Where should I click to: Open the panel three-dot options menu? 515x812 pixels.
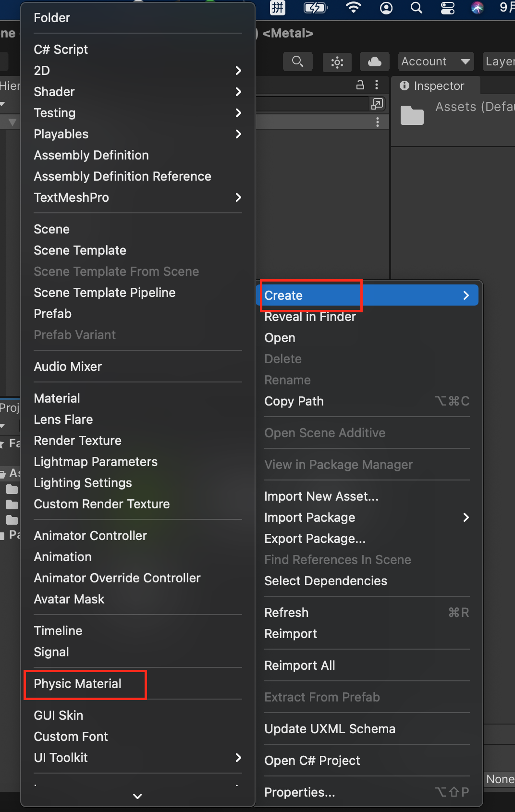pos(377,85)
